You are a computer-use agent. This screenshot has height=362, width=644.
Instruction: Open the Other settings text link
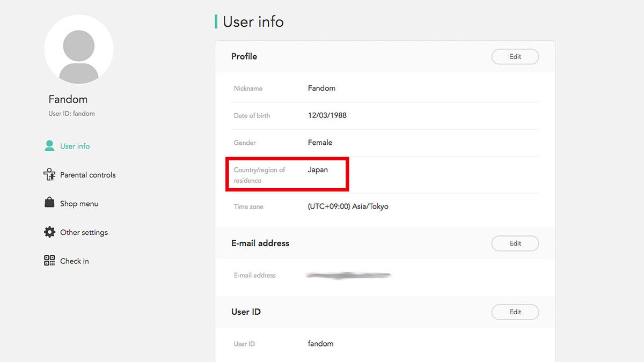(84, 232)
